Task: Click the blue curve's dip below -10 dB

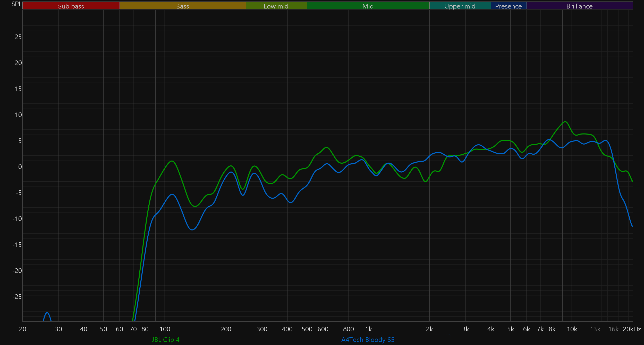Action: click(192, 230)
